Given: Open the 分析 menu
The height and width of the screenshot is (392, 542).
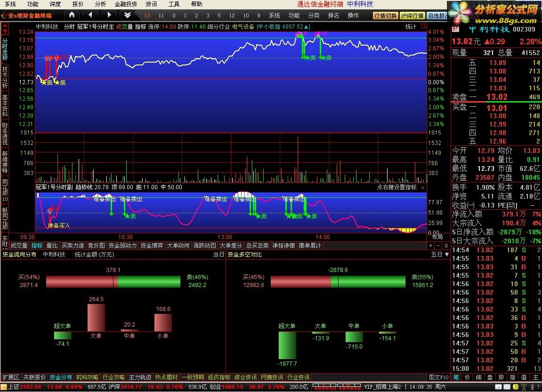Looking at the screenshot, I should tap(100, 4).
